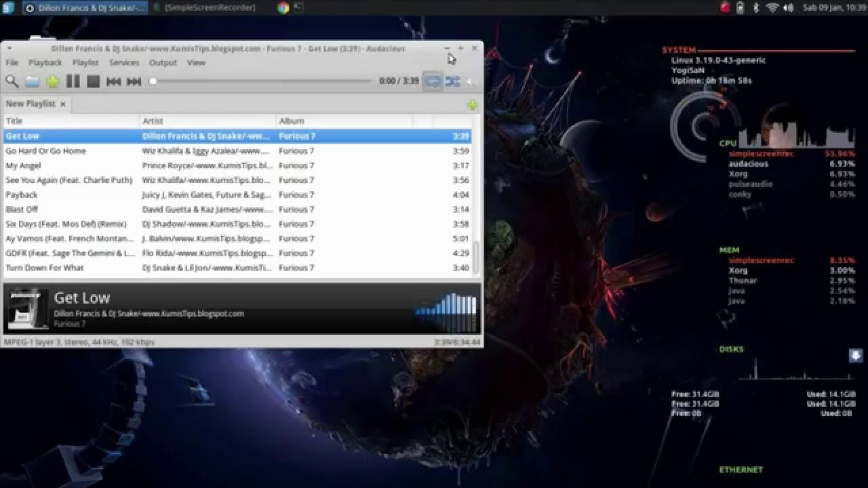The height and width of the screenshot is (488, 868).
Task: Open the Playlist menu
Action: click(x=85, y=62)
